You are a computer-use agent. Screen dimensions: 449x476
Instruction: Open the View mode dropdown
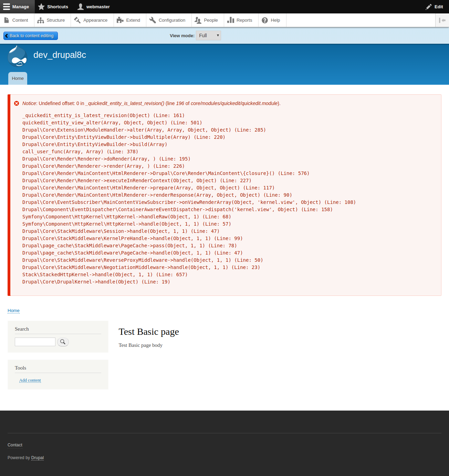208,35
